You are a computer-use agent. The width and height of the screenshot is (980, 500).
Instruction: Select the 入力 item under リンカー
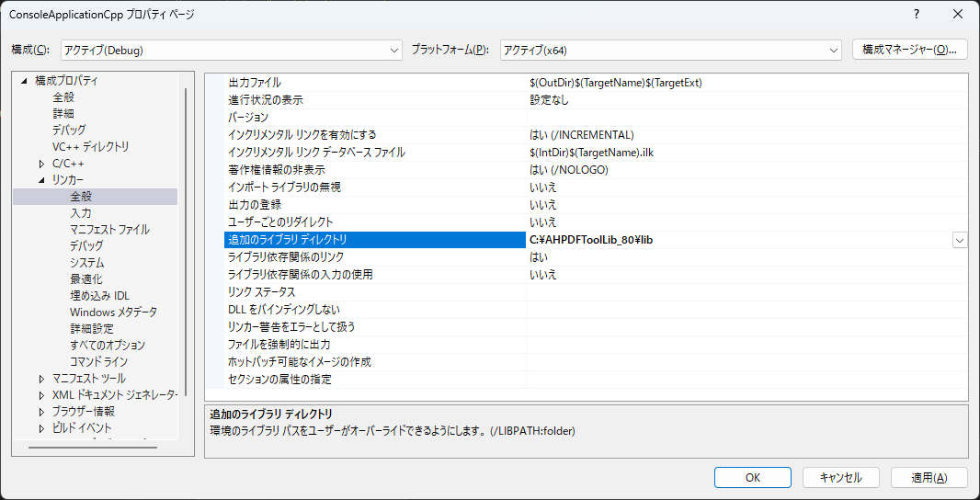[81, 213]
